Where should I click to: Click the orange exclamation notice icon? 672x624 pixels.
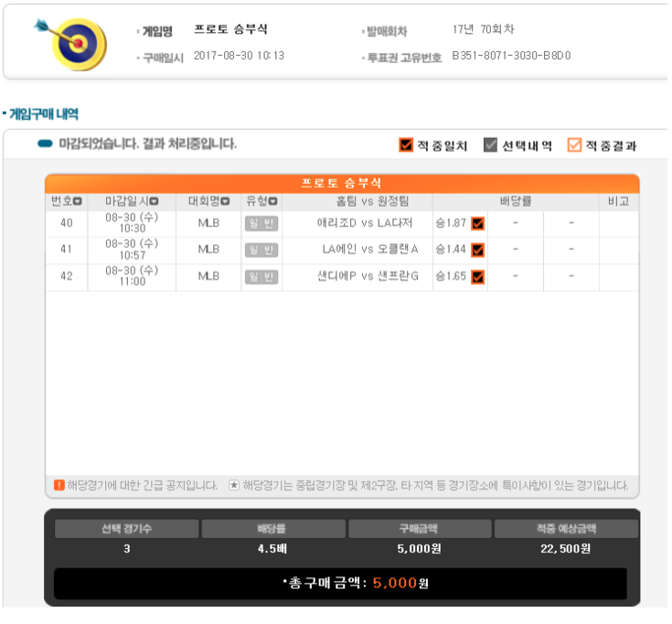tap(59, 485)
